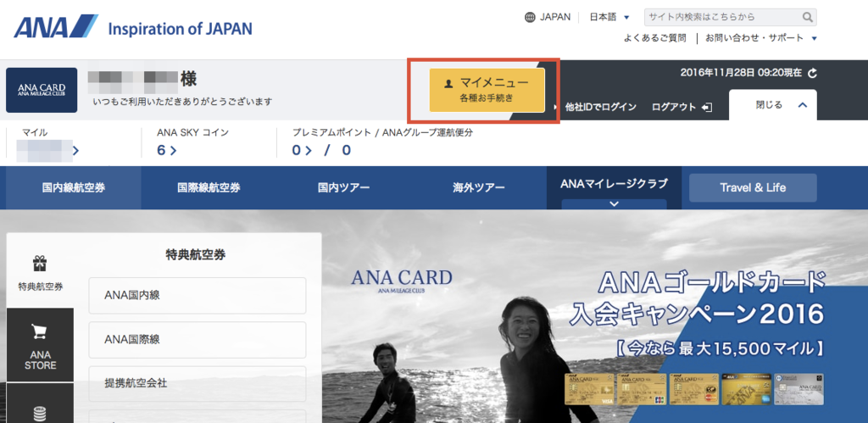Click the search magnifier icon
Screen dimensions: 868x423
(808, 17)
